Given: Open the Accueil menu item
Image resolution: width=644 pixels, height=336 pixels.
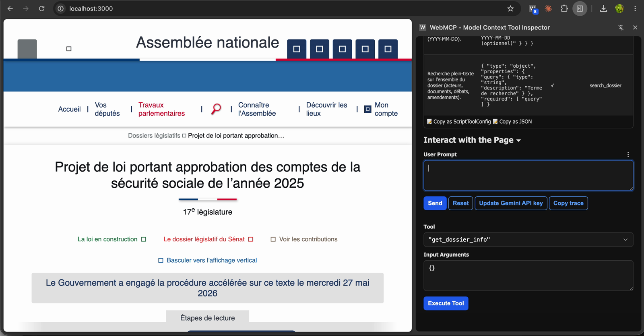Looking at the screenshot, I should (69, 109).
